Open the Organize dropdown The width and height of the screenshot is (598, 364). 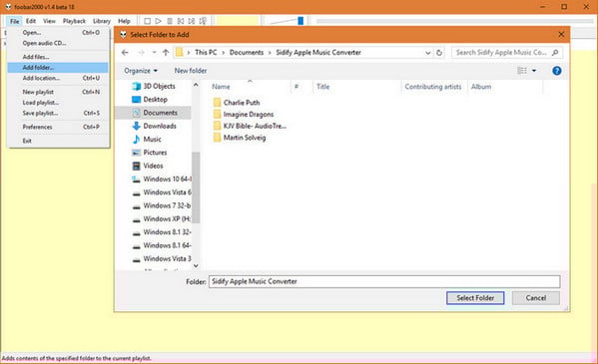tap(141, 71)
